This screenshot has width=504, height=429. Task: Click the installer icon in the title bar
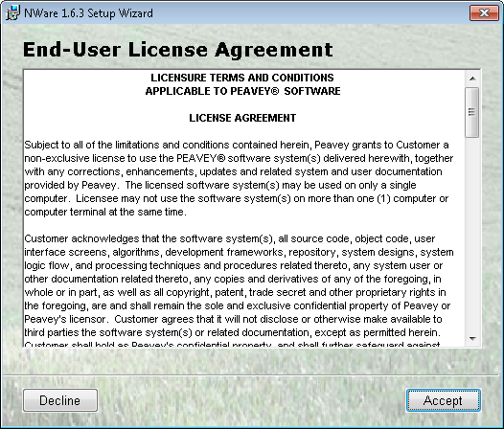[12, 12]
